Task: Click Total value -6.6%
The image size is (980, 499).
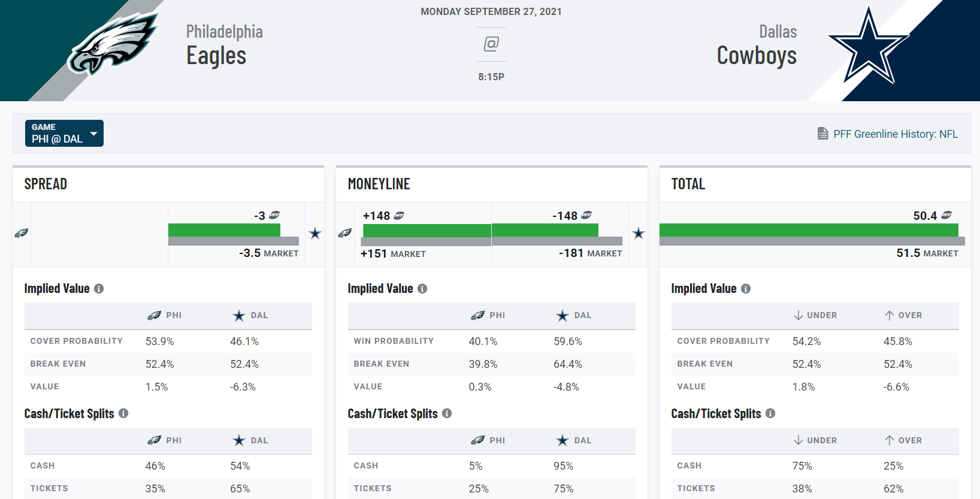Action: (896, 387)
